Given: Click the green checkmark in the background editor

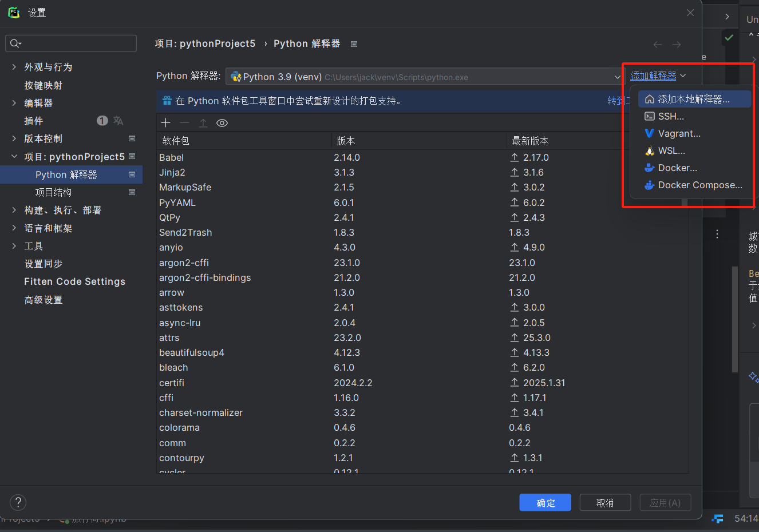Looking at the screenshot, I should click(729, 38).
